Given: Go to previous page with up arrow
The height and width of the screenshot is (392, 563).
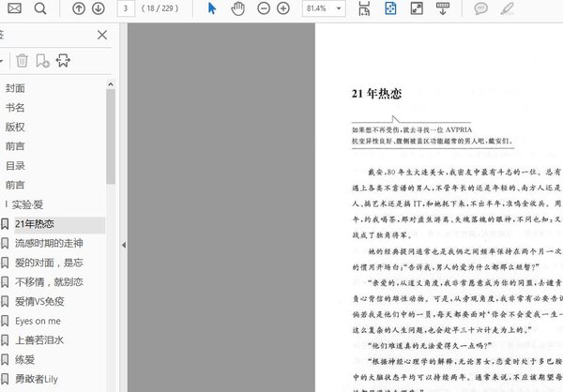Looking at the screenshot, I should (78, 8).
